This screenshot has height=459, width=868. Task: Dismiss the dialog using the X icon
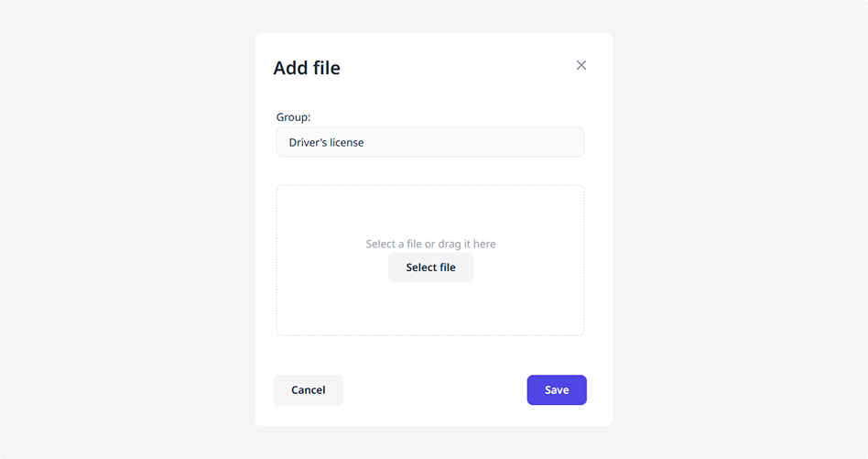pos(581,65)
